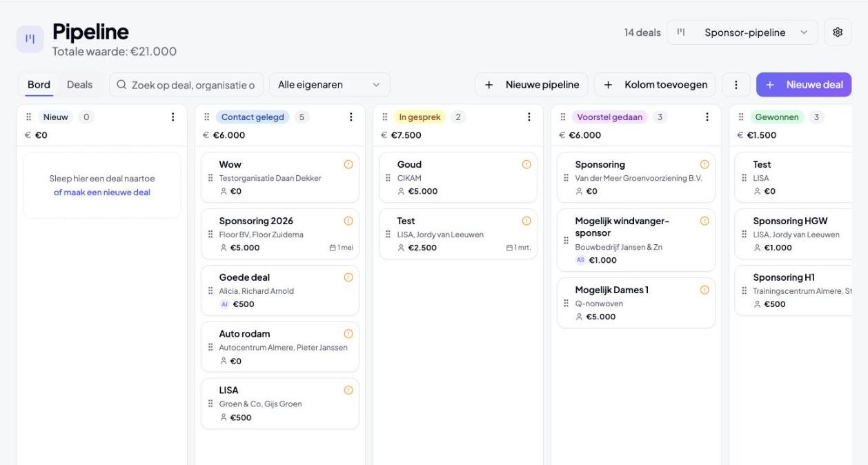
Task: Click the '1 mrt.' date in In gesprek
Action: tap(519, 248)
